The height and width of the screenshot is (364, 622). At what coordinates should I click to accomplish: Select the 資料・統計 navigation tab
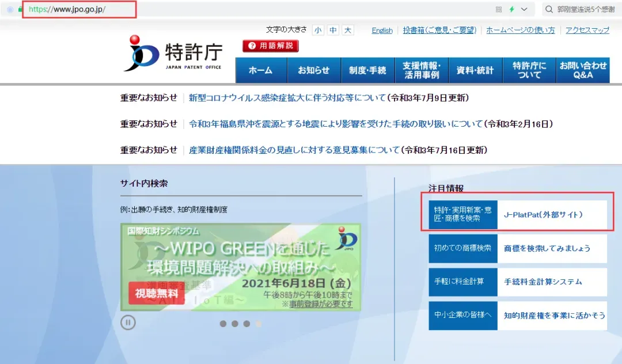[475, 70]
